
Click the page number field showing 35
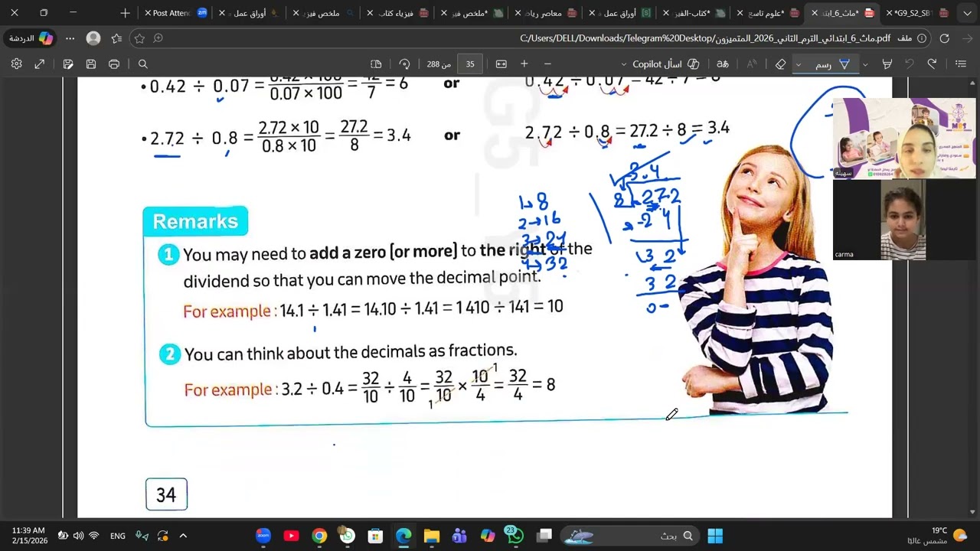point(469,64)
